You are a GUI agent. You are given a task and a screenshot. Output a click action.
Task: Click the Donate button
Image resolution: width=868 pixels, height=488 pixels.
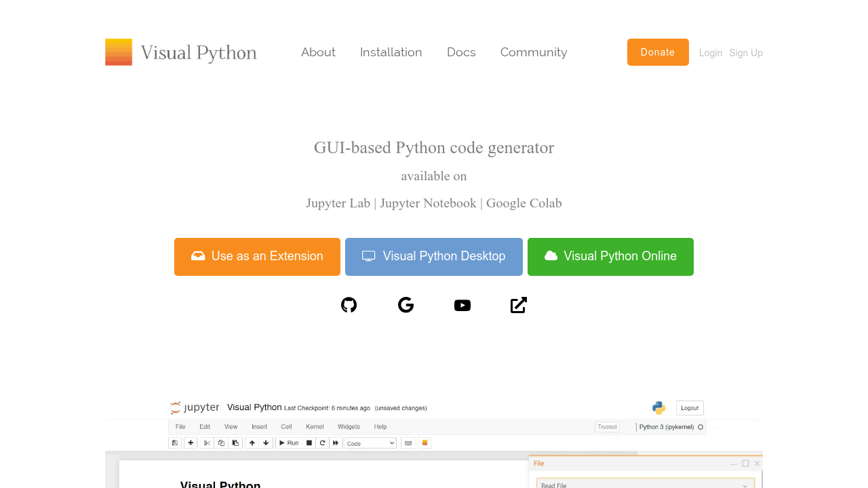658,52
